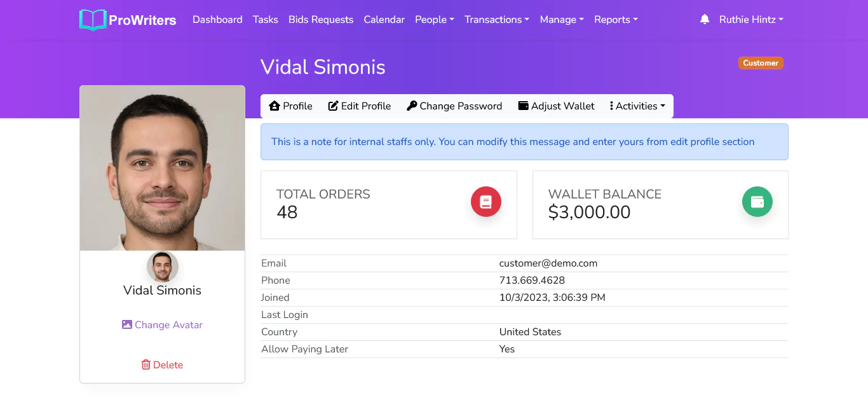868x409 pixels.
Task: Open the Manage dropdown menu
Action: tap(562, 20)
